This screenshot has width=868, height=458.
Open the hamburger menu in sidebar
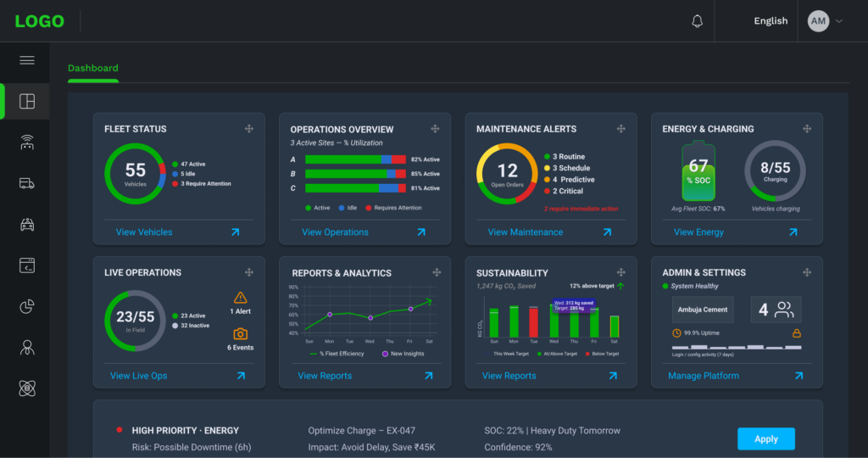pyautogui.click(x=27, y=60)
